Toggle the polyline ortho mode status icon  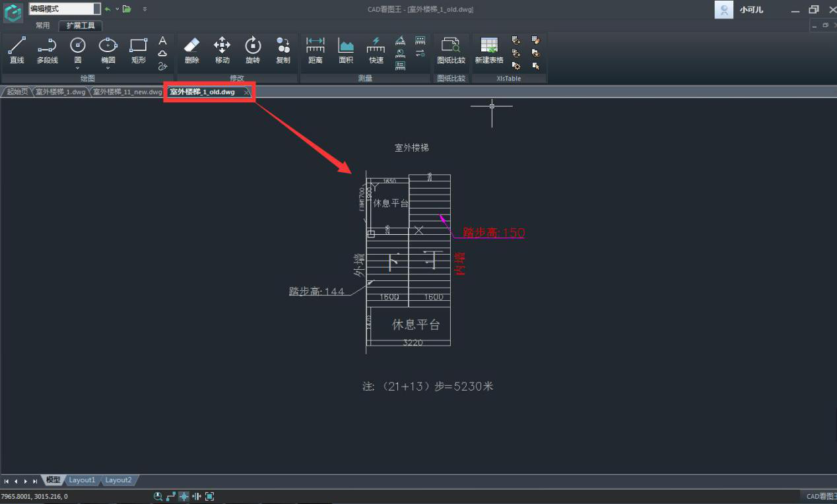(x=171, y=497)
